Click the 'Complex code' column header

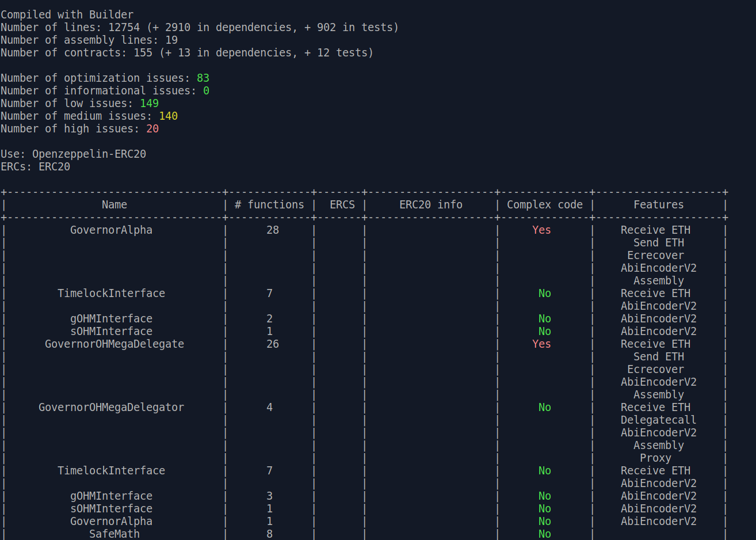[545, 205]
